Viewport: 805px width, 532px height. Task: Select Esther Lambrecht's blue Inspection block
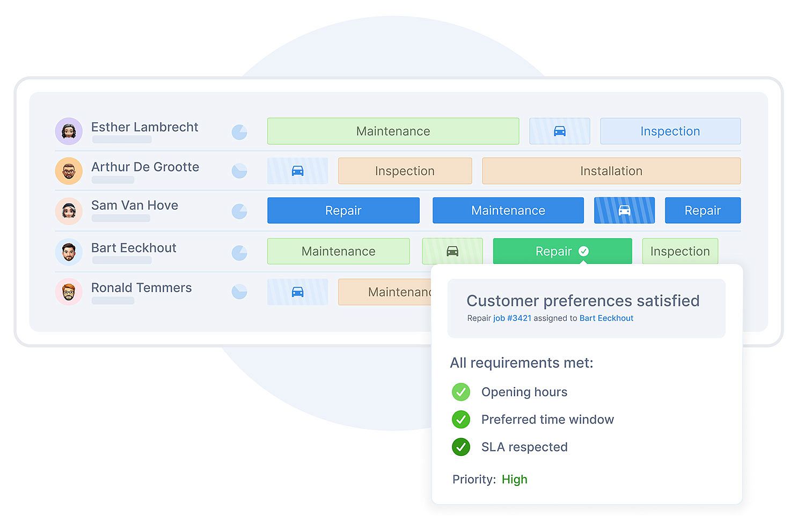click(670, 131)
